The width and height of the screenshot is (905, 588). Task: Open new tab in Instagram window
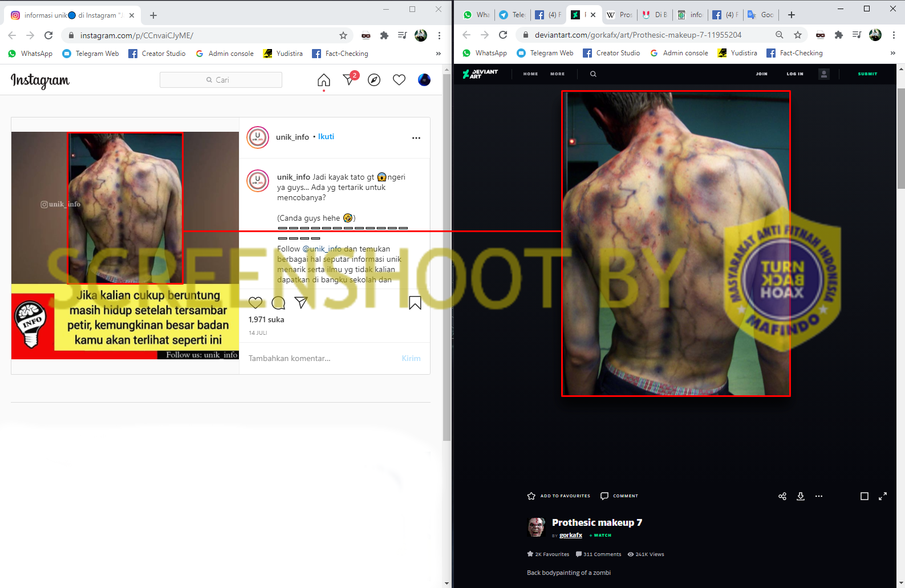click(153, 15)
